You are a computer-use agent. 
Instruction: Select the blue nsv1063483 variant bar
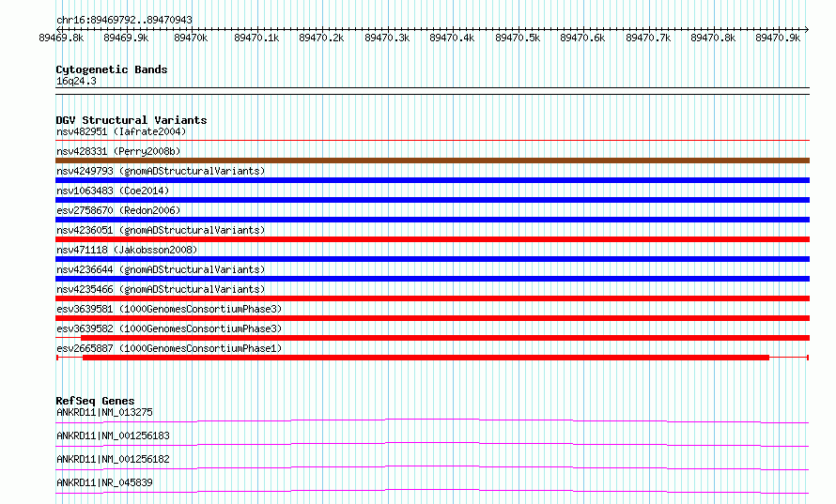click(432, 200)
